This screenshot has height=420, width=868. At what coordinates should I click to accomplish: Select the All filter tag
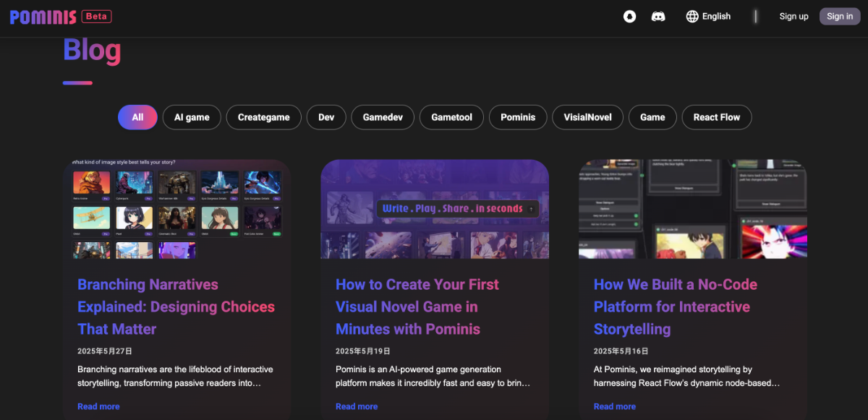click(x=137, y=117)
